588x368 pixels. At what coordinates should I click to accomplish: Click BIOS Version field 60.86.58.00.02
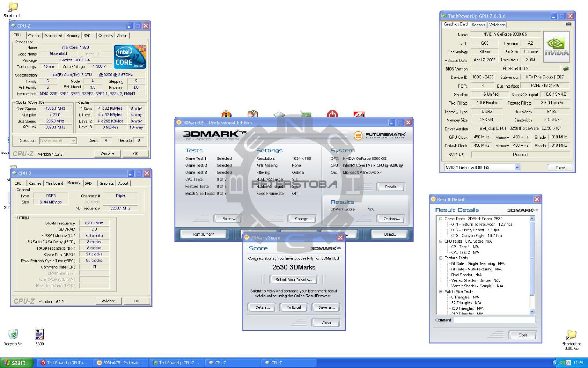pyautogui.click(x=516, y=68)
